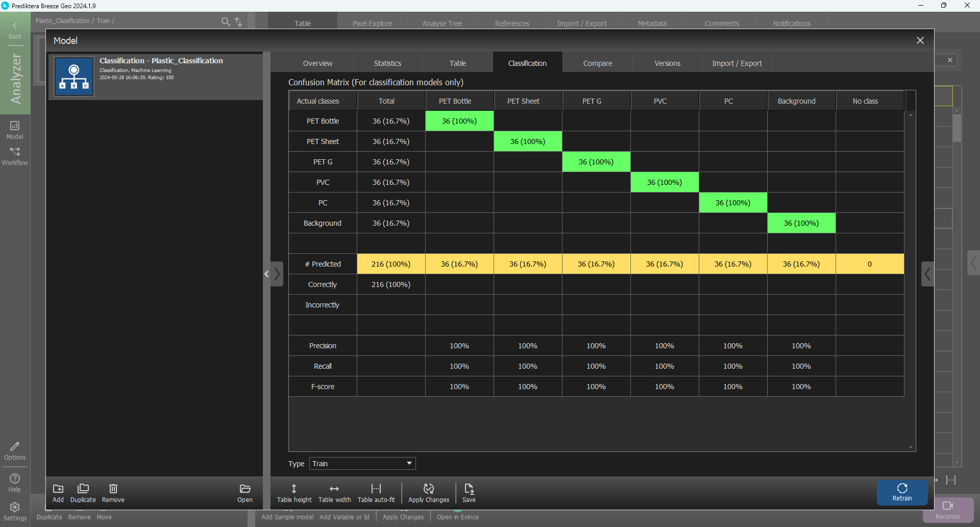Select the Plastic_Classification model thumbnail

pos(74,77)
